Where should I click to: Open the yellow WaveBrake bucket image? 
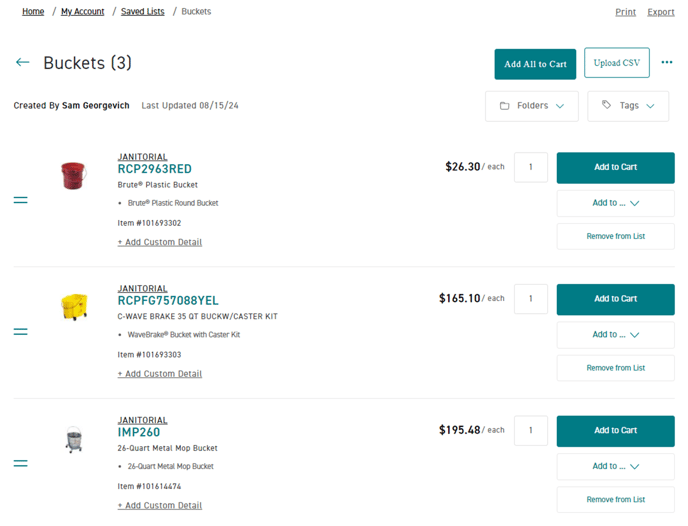click(x=74, y=307)
